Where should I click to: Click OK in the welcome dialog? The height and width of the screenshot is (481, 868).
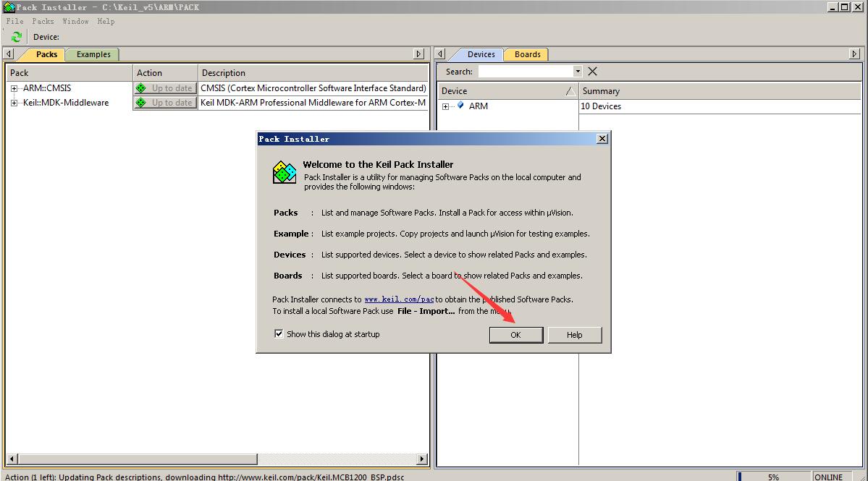tap(516, 335)
